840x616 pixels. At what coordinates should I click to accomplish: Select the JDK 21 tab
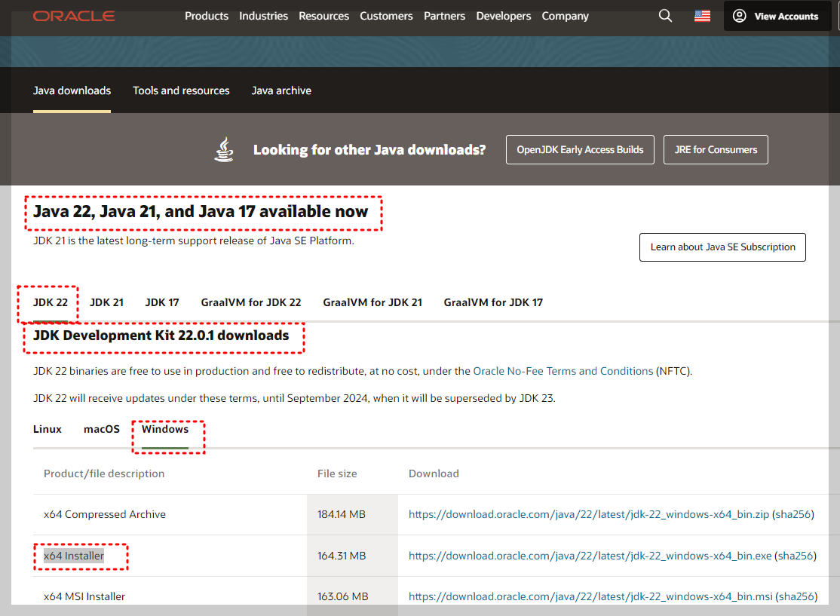click(x=106, y=302)
